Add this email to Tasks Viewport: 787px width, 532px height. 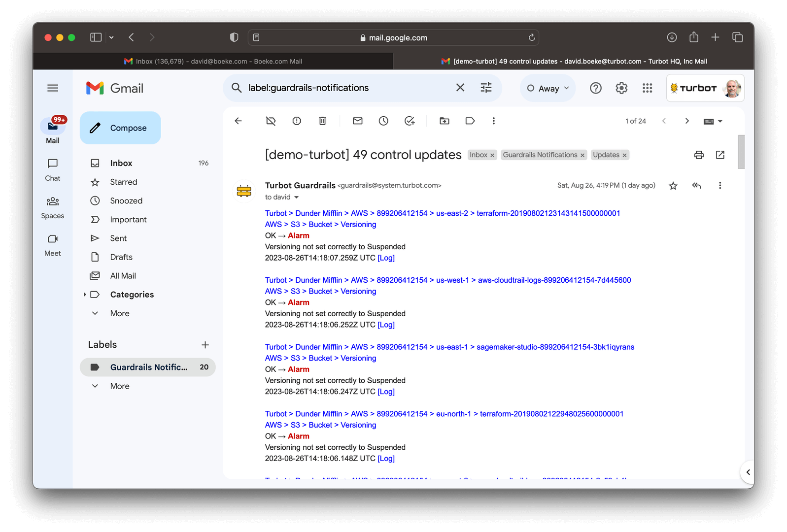[x=410, y=121]
